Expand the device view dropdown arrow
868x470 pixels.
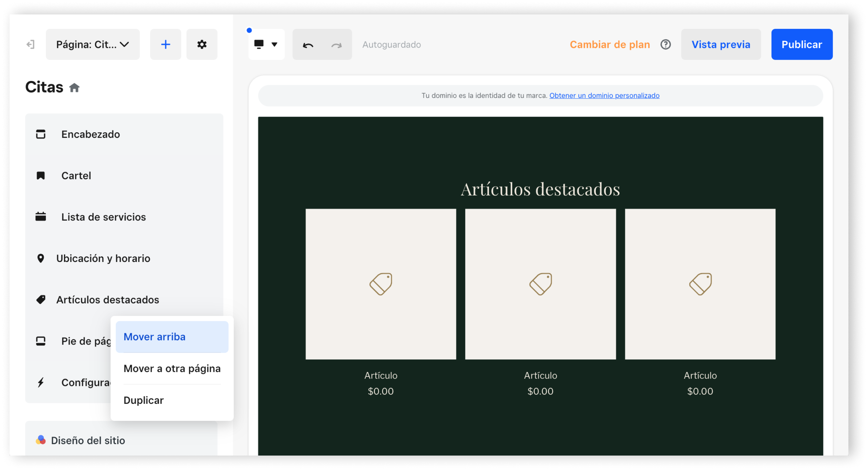pyautogui.click(x=274, y=44)
